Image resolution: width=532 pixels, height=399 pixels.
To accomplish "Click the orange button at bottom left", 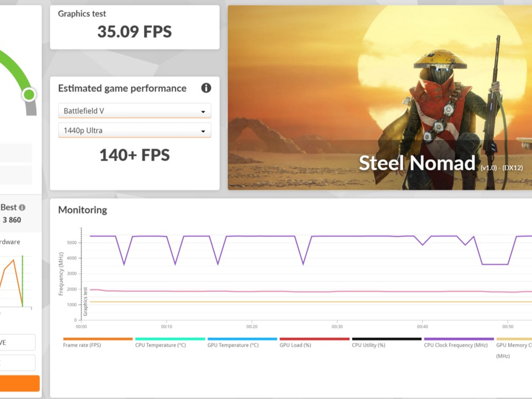I will (20, 383).
